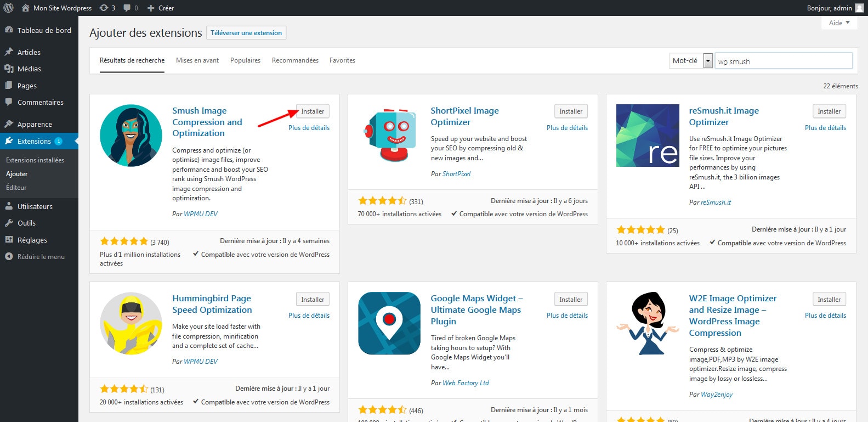868x422 pixels.
Task: Click the Pages sidebar icon
Action: [9, 86]
